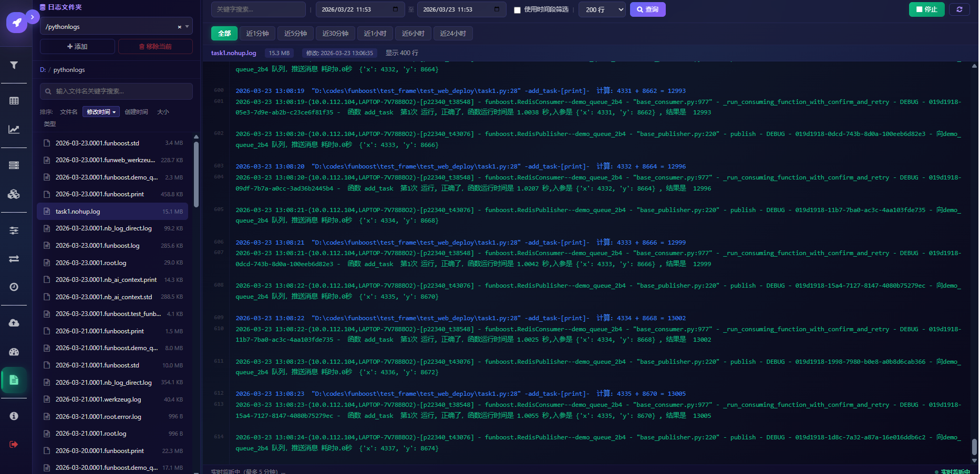This screenshot has width=980, height=474.
Task: Open file 2026-03-23.0001.nb_ai_context.print
Action: point(112,280)
